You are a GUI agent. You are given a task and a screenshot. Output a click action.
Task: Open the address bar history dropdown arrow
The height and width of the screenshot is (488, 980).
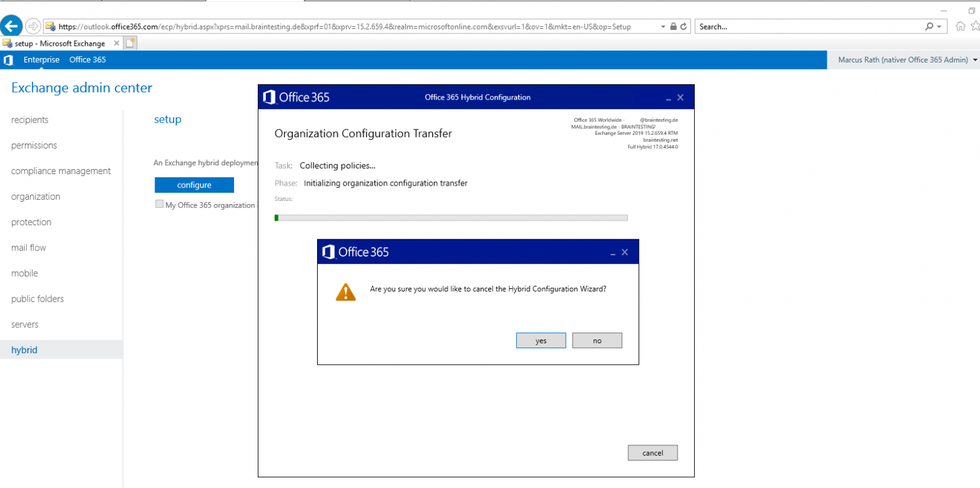(x=663, y=26)
